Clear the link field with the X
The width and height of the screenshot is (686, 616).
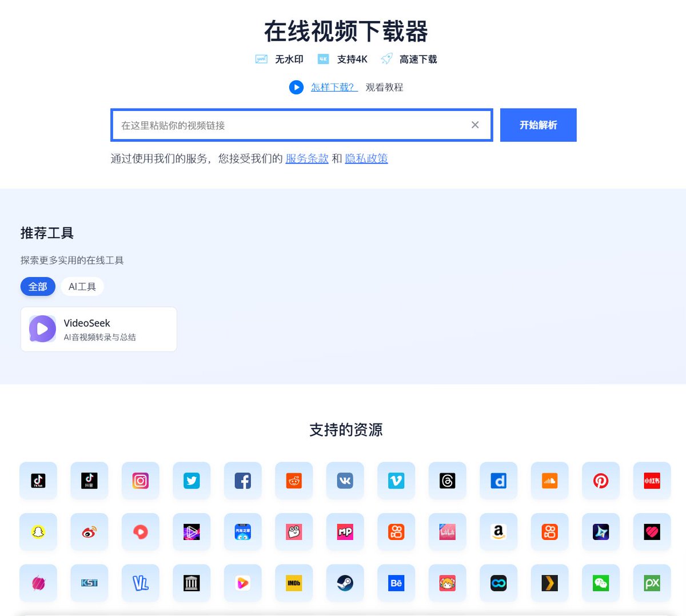tap(475, 125)
